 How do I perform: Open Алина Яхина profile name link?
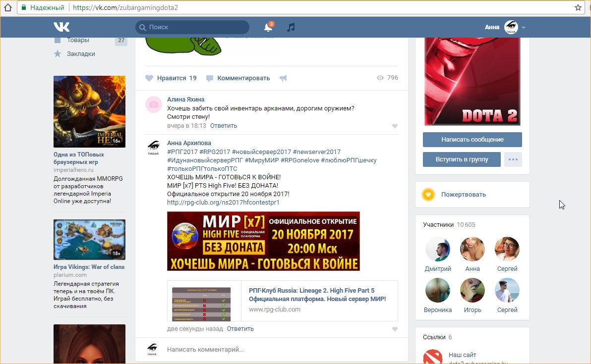click(186, 100)
